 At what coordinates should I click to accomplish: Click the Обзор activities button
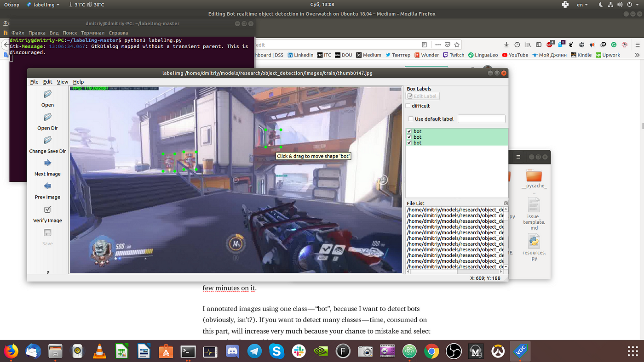[11, 5]
